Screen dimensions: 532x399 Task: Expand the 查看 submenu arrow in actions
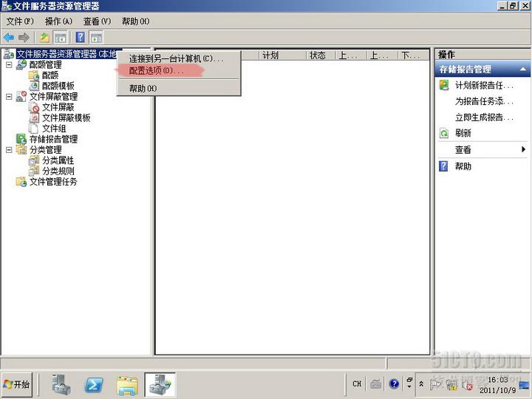523,149
